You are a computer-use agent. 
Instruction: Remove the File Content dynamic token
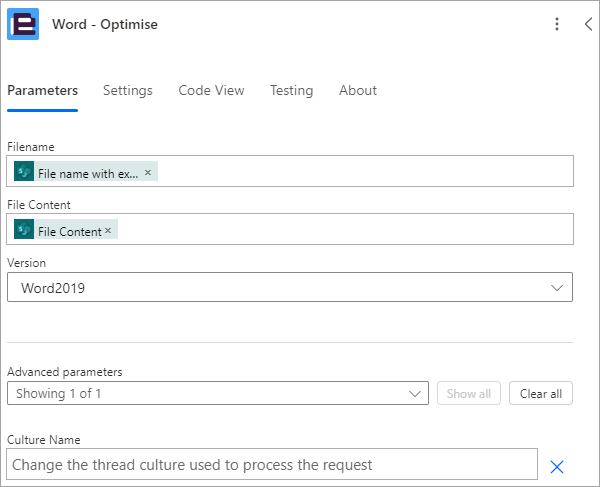coord(108,231)
